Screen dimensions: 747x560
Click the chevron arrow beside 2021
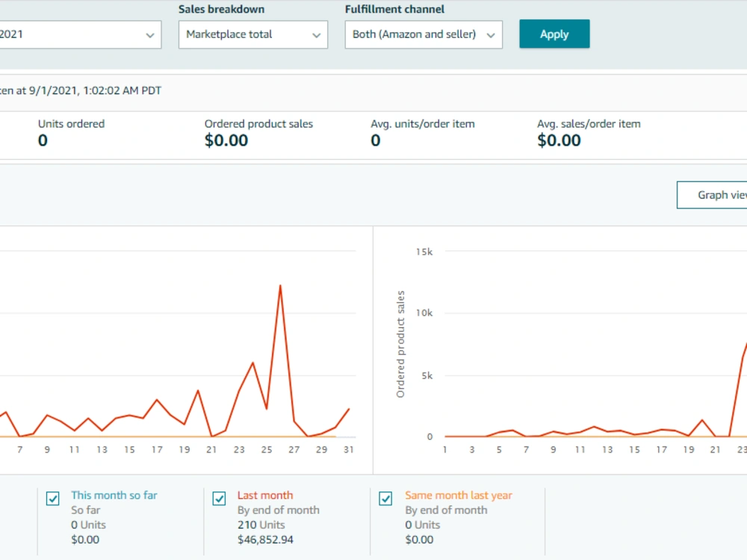point(150,35)
